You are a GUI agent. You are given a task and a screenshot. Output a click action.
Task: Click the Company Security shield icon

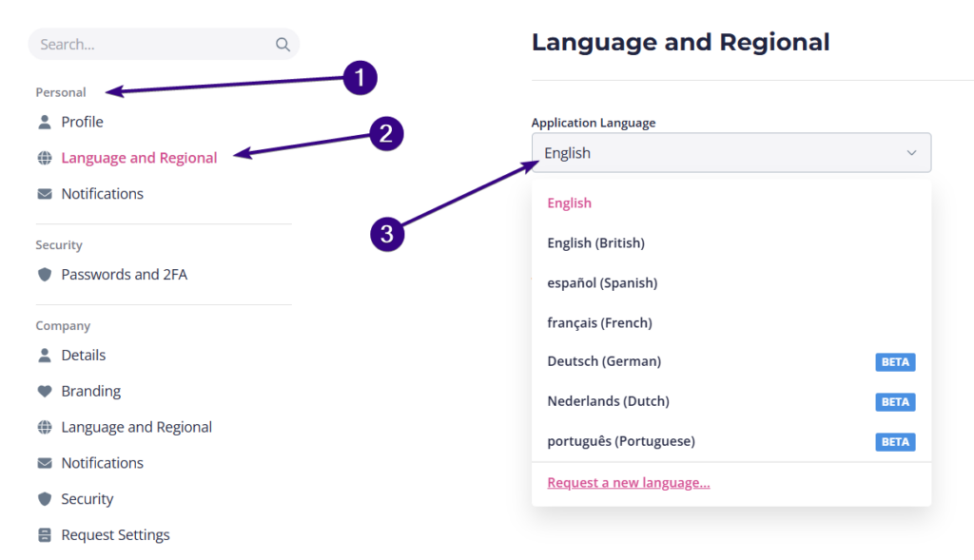pos(45,499)
